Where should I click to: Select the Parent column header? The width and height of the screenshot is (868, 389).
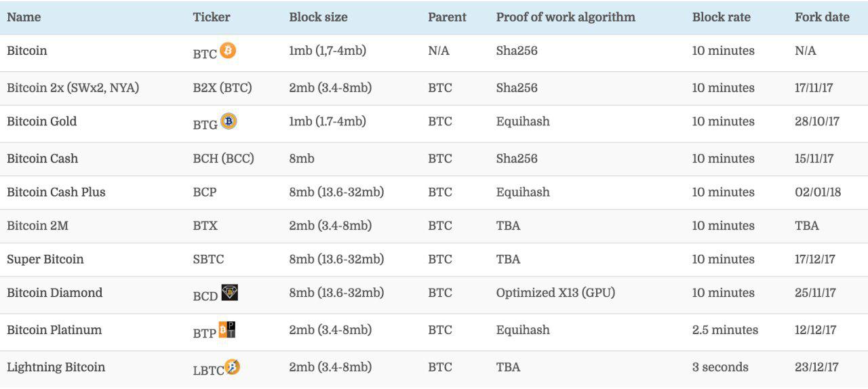447,18
